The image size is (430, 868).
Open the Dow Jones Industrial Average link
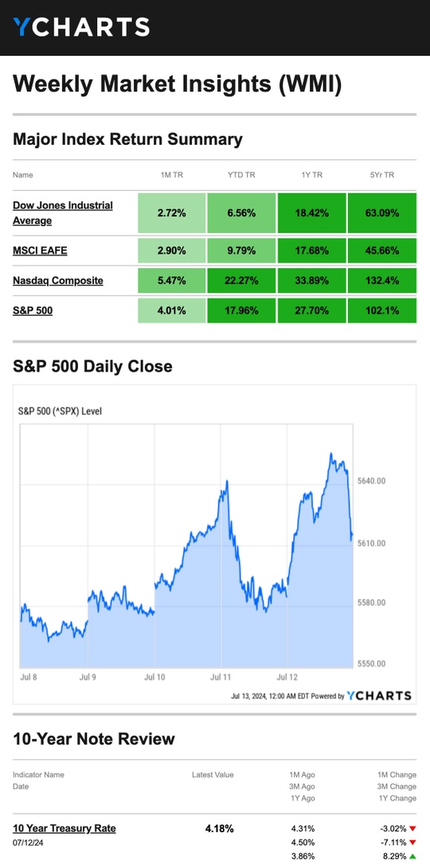pos(63,213)
